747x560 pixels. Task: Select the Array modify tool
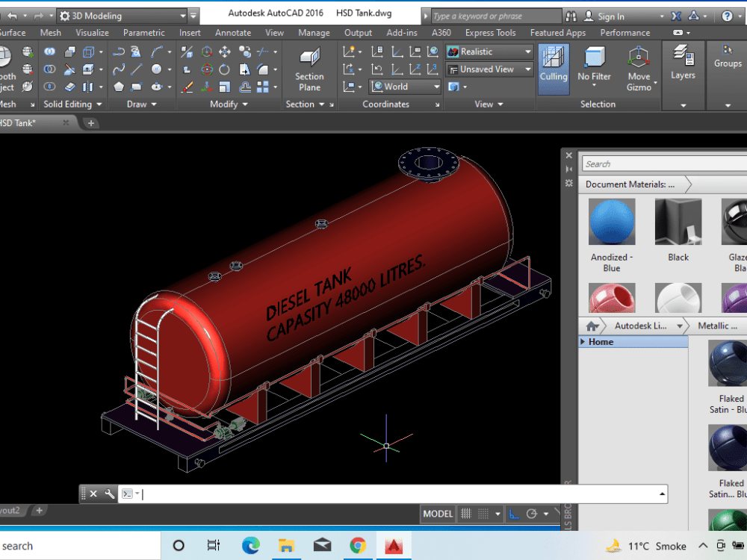(262, 87)
